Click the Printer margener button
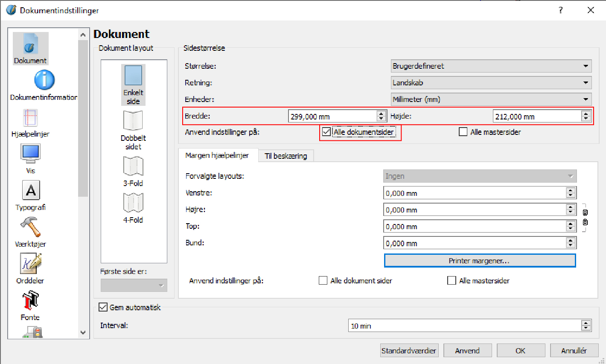606x364 pixels. [480, 261]
